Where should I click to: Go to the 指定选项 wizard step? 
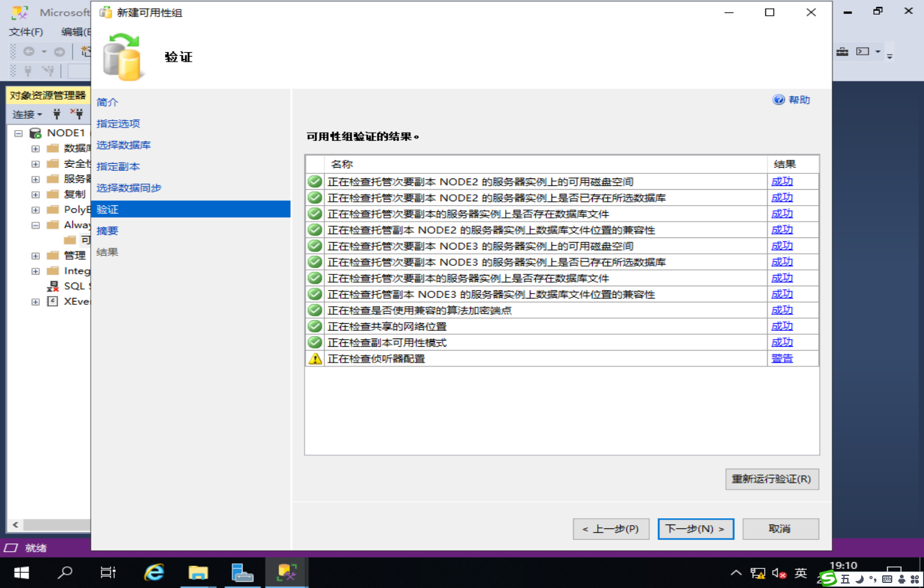118,124
